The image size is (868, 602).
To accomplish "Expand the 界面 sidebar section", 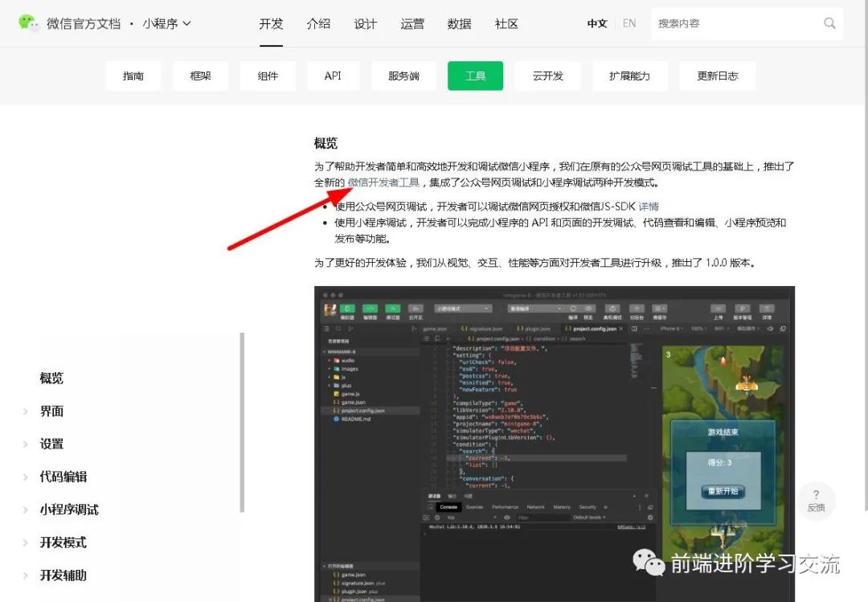I will tap(51, 412).
